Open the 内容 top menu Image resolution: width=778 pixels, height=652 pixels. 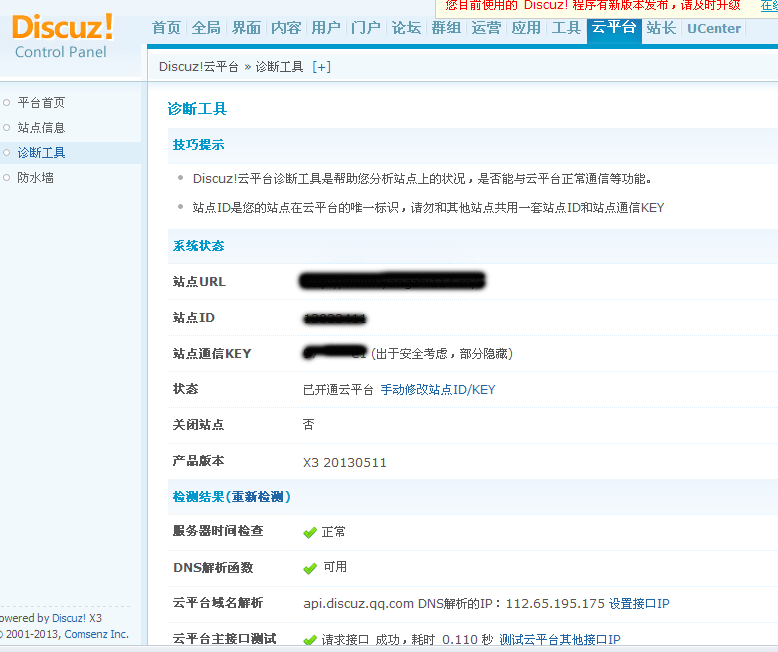point(286,28)
